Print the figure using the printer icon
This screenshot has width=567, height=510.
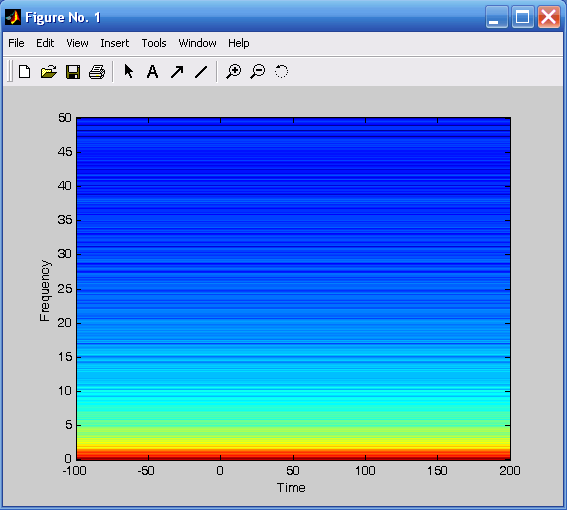pyautogui.click(x=97, y=72)
